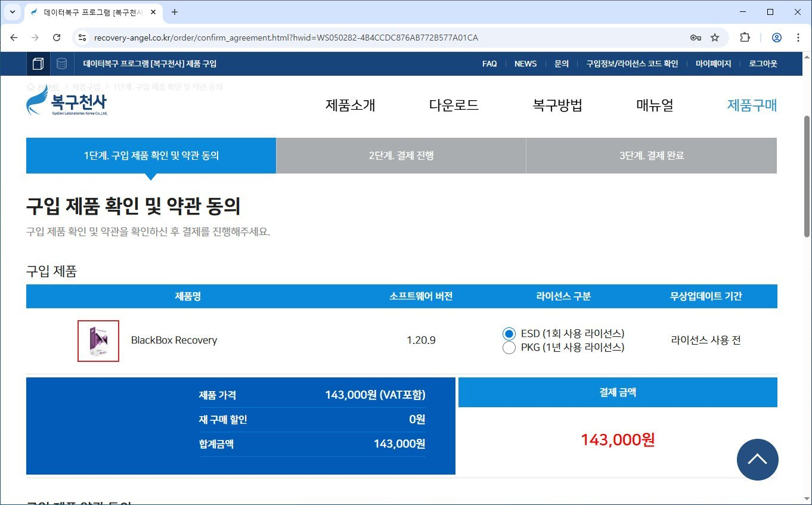Open the 복구방법 menu
Image resolution: width=812 pixels, height=505 pixels.
click(557, 106)
